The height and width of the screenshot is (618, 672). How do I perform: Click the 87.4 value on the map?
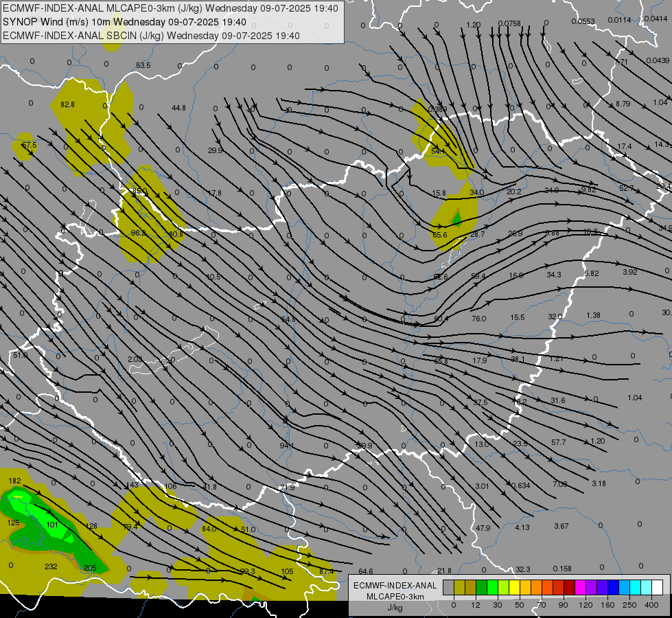327,571
